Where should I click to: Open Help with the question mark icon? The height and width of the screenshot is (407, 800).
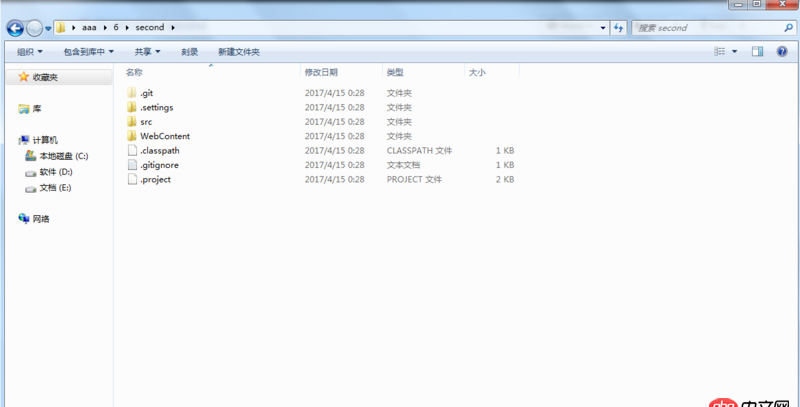[x=782, y=52]
